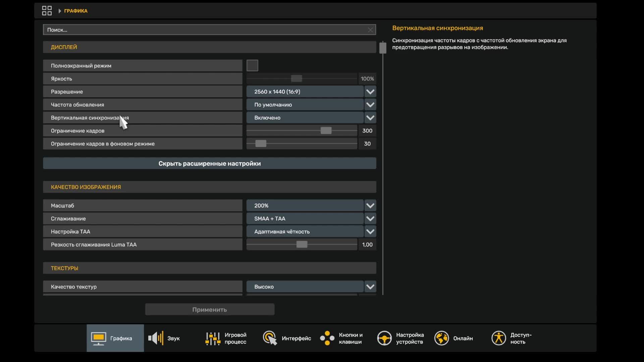The height and width of the screenshot is (362, 644).
Task: Click the Резкость сглаживания Luma TAA slider handle
Action: pyautogui.click(x=302, y=244)
